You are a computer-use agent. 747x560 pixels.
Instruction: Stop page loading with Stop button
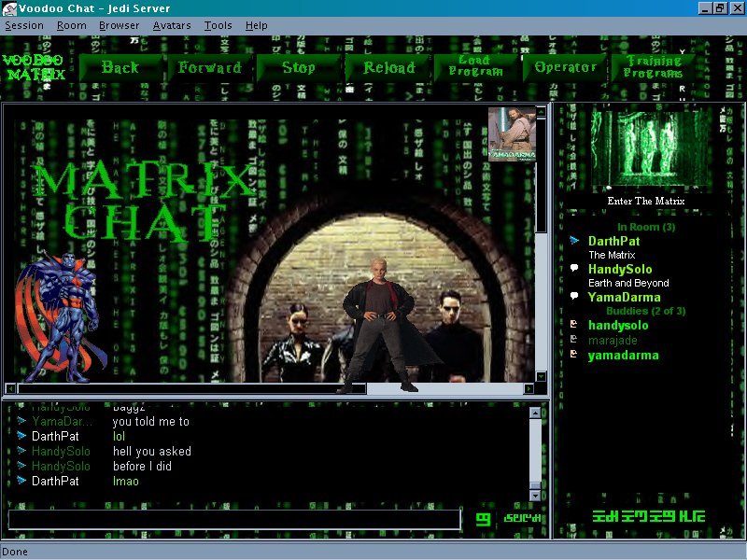[x=299, y=67]
